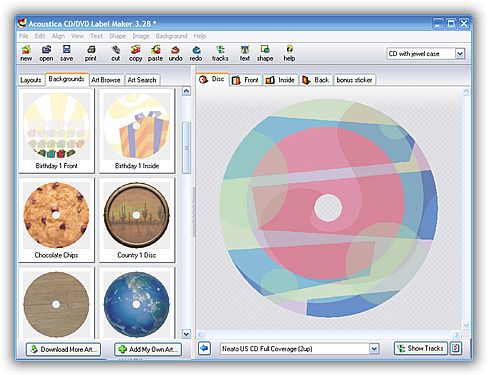This screenshot has width=487, height=375.
Task: Switch to the Front label tab
Action: (x=246, y=80)
